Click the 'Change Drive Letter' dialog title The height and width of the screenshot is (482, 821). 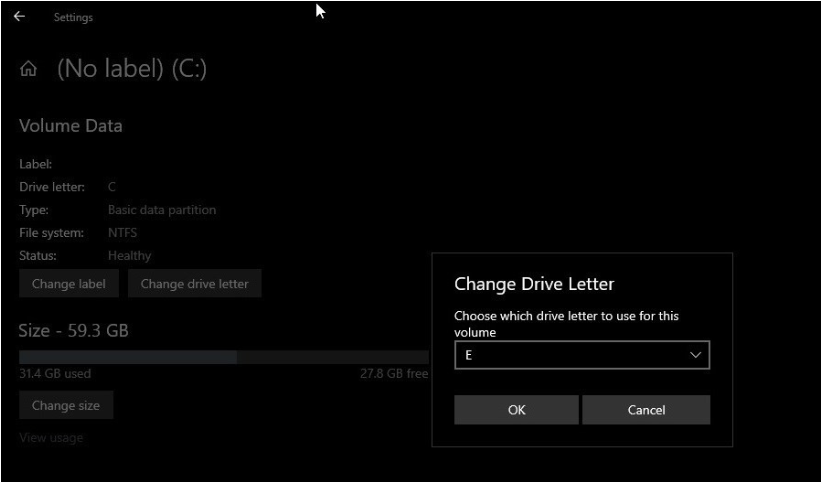click(534, 284)
